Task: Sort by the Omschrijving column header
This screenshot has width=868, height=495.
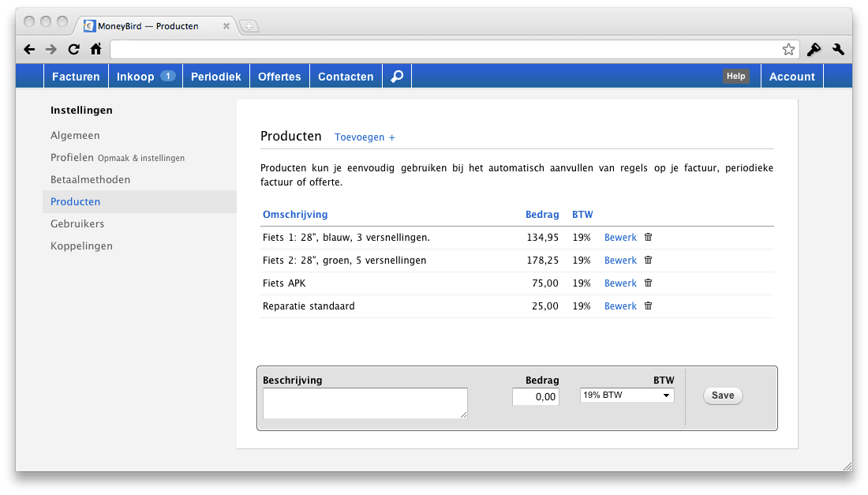Action: click(x=295, y=215)
